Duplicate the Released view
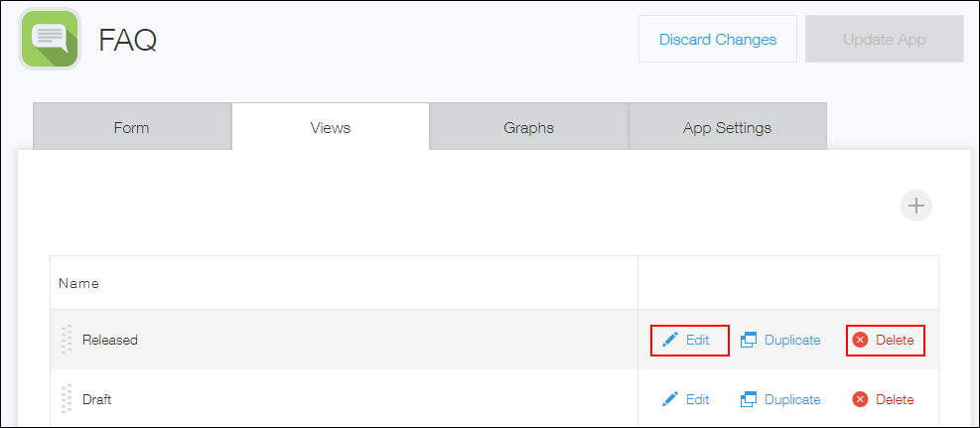 click(x=780, y=340)
